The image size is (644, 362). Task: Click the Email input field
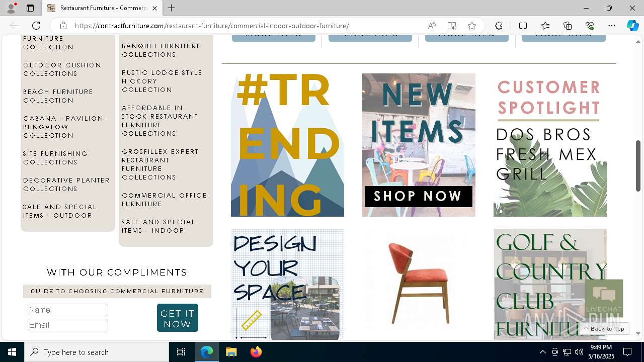point(68,325)
